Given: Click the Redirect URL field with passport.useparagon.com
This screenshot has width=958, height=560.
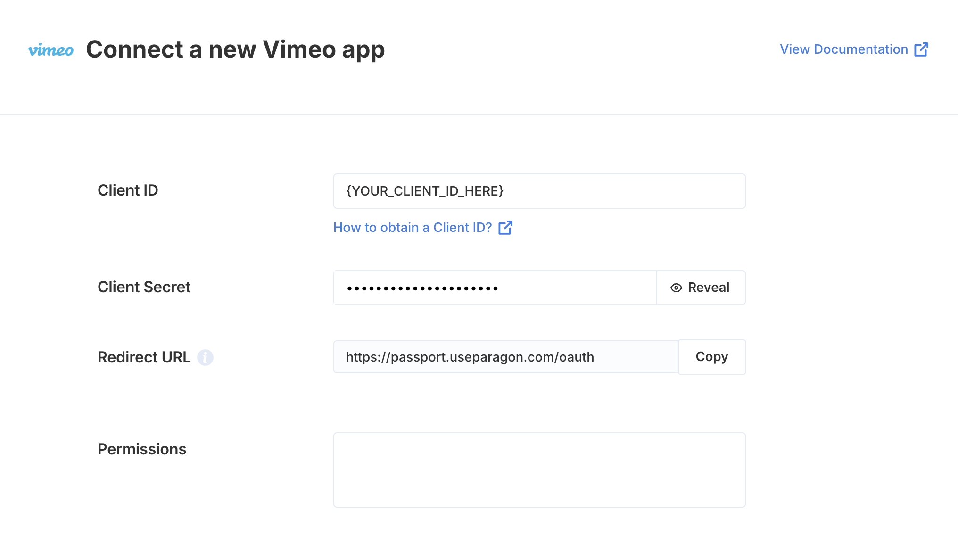Looking at the screenshot, I should coord(506,357).
